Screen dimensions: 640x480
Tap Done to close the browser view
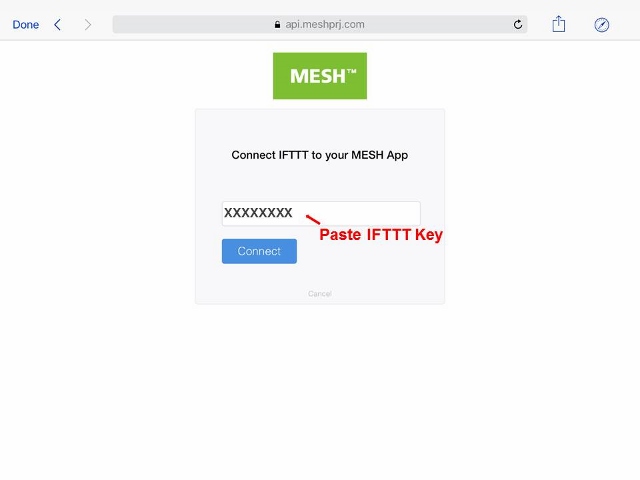[26, 24]
